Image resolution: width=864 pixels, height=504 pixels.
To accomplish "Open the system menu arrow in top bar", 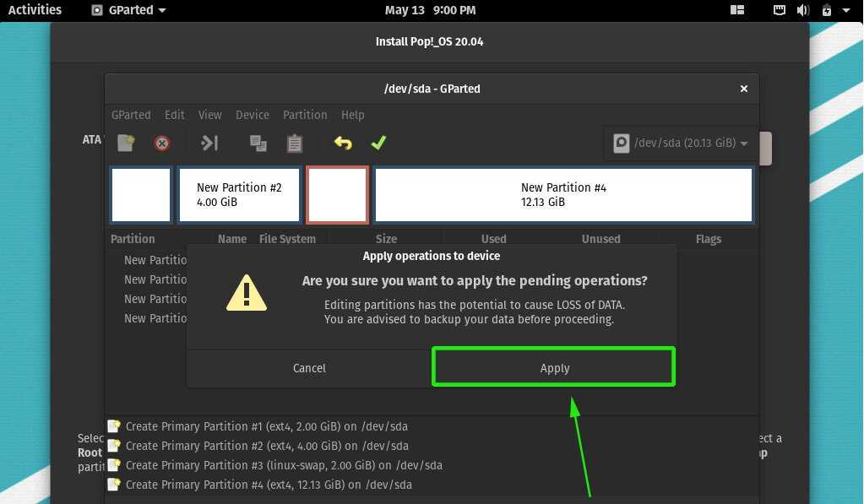I will point(845,10).
